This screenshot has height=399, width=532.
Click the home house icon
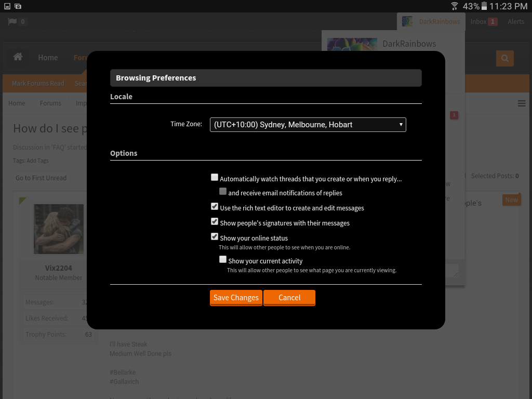18,57
